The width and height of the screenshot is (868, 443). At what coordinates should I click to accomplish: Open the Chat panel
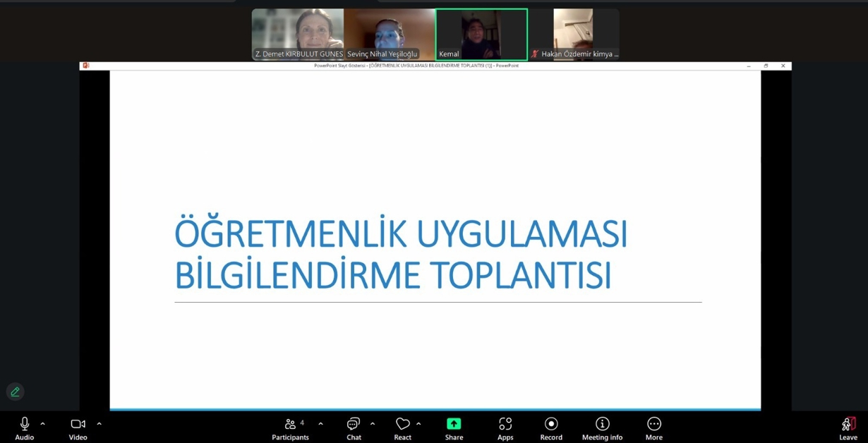tap(353, 424)
